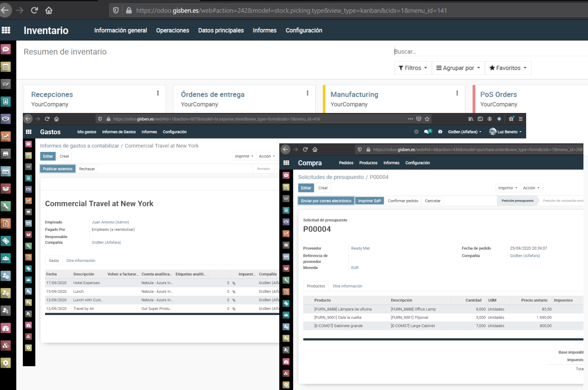This screenshot has width=588, height=390.
Task: Click the Recepciones card three-dot menu
Action: [158, 93]
